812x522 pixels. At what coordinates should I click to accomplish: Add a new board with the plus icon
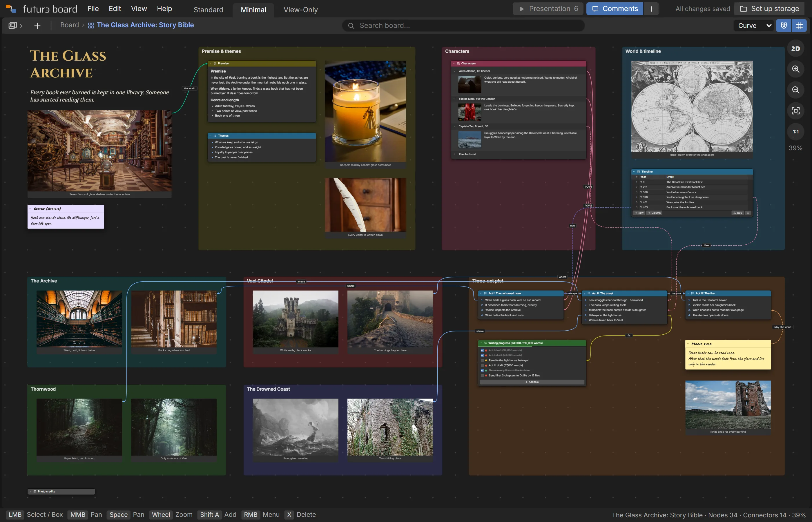(x=37, y=26)
